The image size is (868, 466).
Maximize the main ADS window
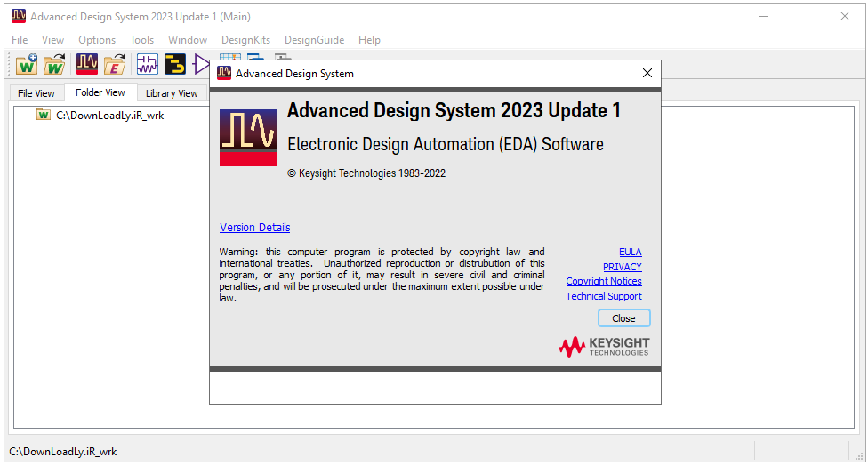click(804, 17)
